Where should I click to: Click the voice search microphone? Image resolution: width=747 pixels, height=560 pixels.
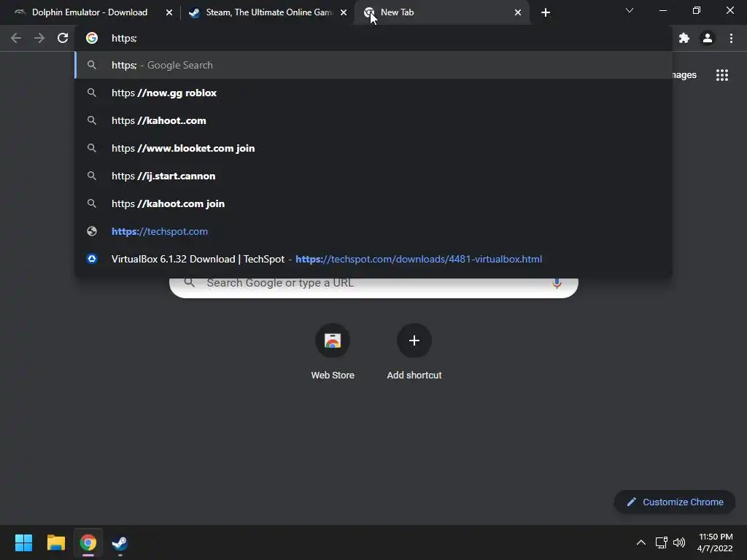(x=557, y=283)
